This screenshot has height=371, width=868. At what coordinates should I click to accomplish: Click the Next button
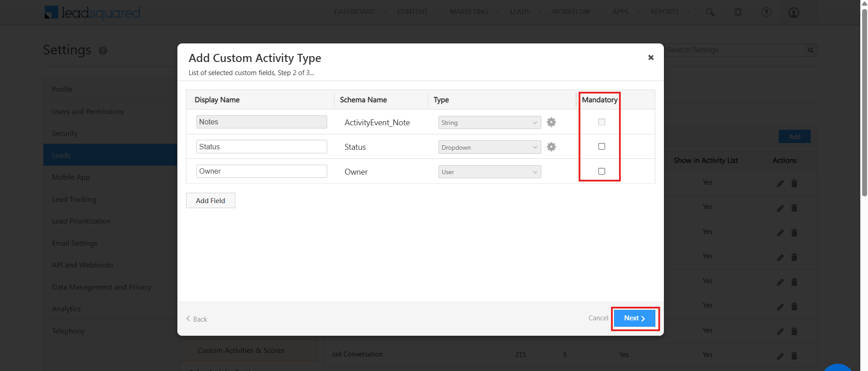634,318
